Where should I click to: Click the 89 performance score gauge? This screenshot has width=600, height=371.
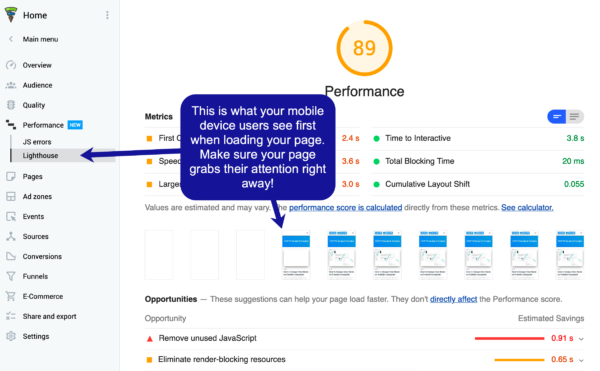(x=364, y=48)
